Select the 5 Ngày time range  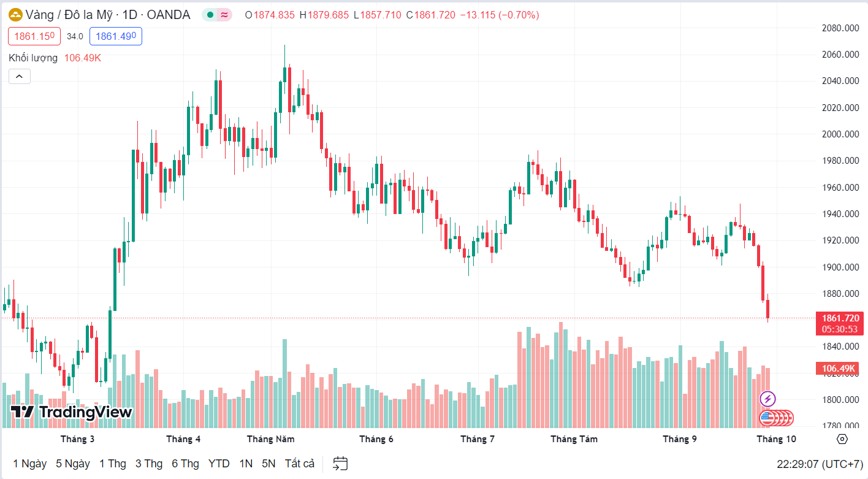(x=72, y=464)
